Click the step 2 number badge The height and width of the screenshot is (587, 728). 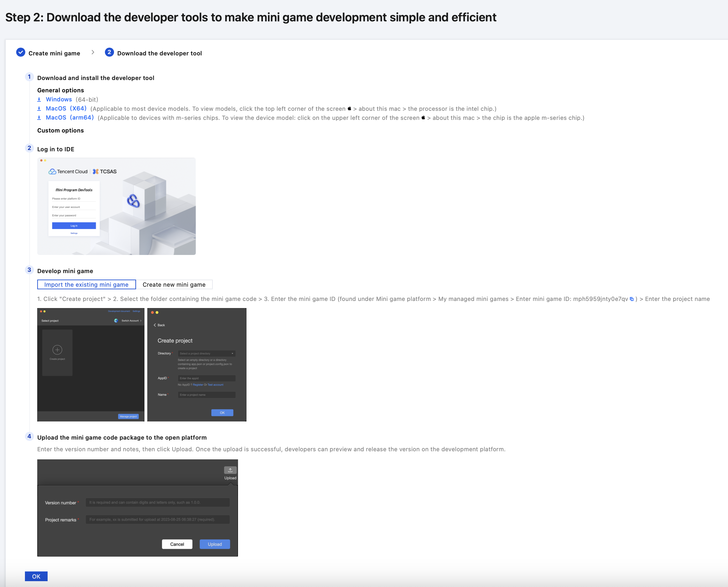pyautogui.click(x=109, y=52)
